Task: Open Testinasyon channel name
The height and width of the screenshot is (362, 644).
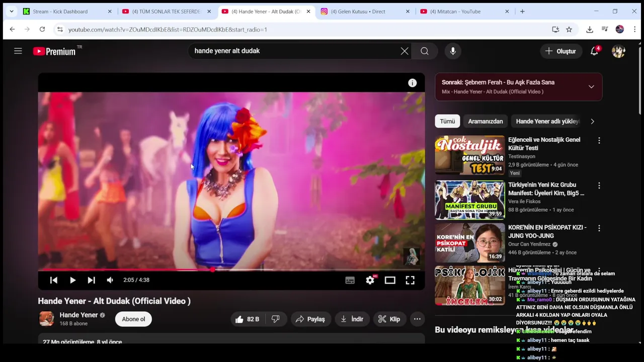Action: [x=522, y=156]
